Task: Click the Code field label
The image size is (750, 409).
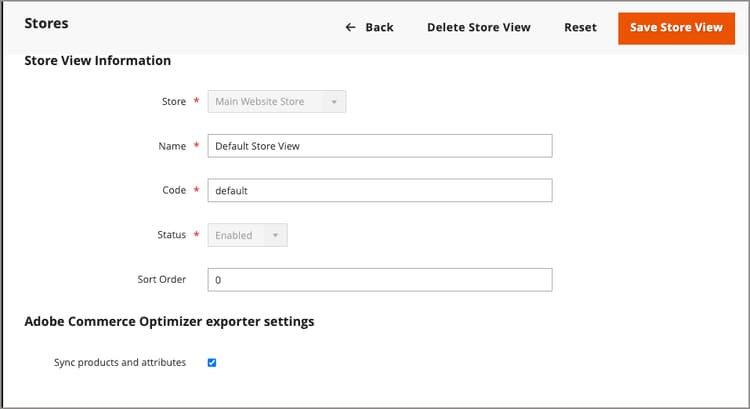Action: [x=174, y=190]
